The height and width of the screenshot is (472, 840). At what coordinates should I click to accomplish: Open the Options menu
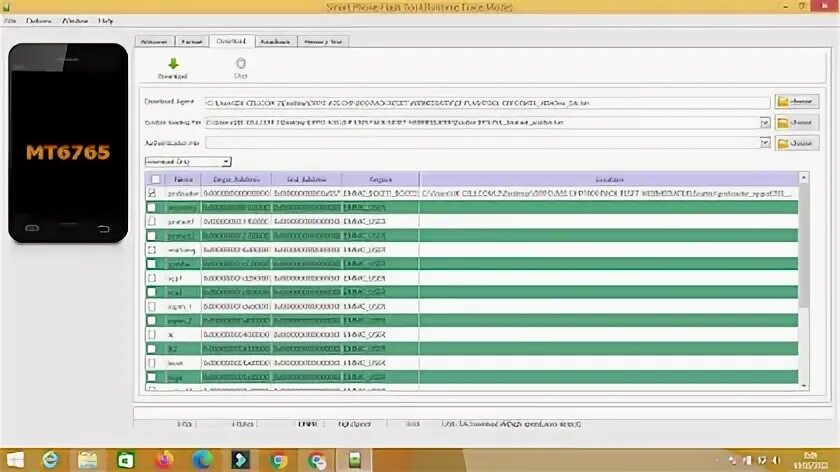pyautogui.click(x=39, y=21)
